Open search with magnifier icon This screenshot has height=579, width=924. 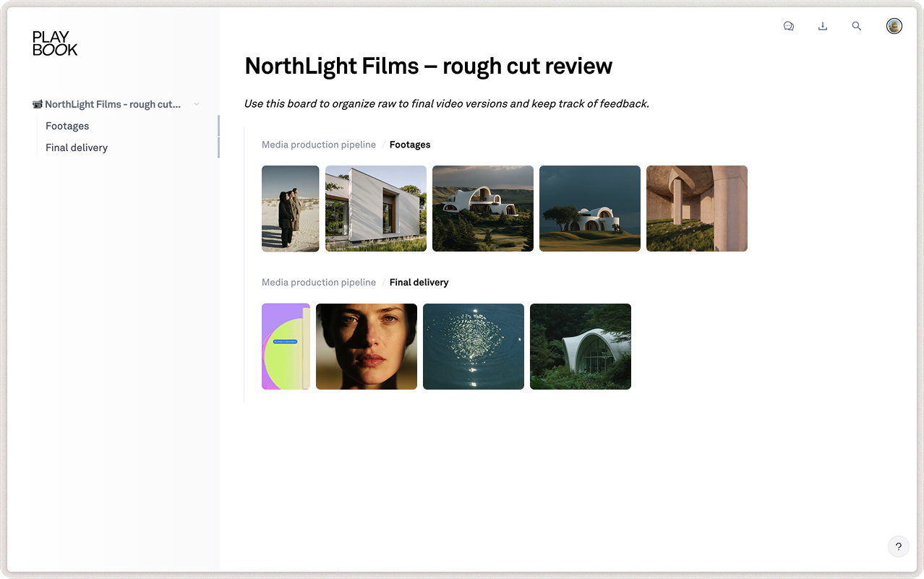click(x=857, y=26)
